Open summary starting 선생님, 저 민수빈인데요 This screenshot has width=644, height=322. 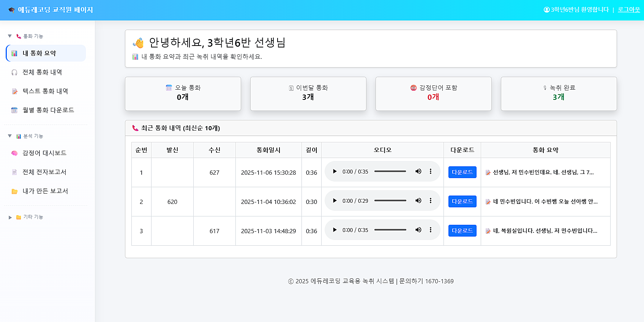pyautogui.click(x=543, y=172)
